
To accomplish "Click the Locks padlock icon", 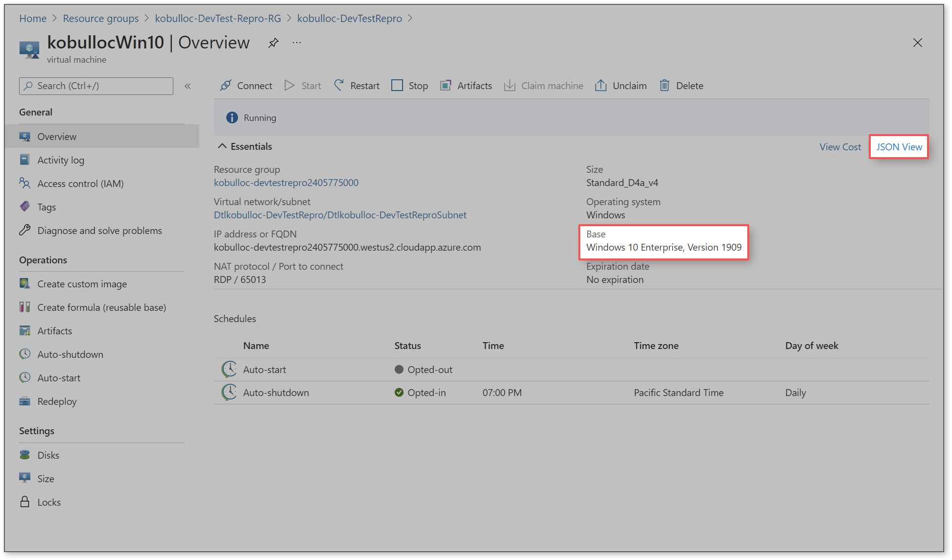I will [x=24, y=502].
